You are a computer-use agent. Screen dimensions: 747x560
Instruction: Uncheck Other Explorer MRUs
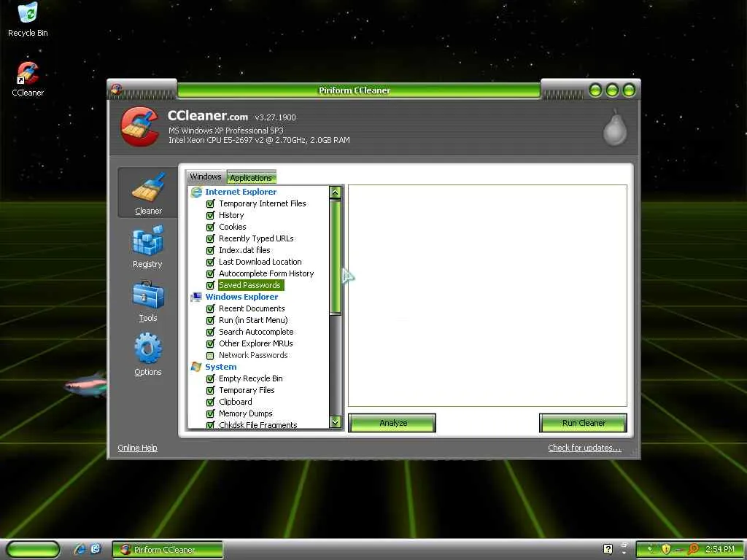(x=210, y=344)
